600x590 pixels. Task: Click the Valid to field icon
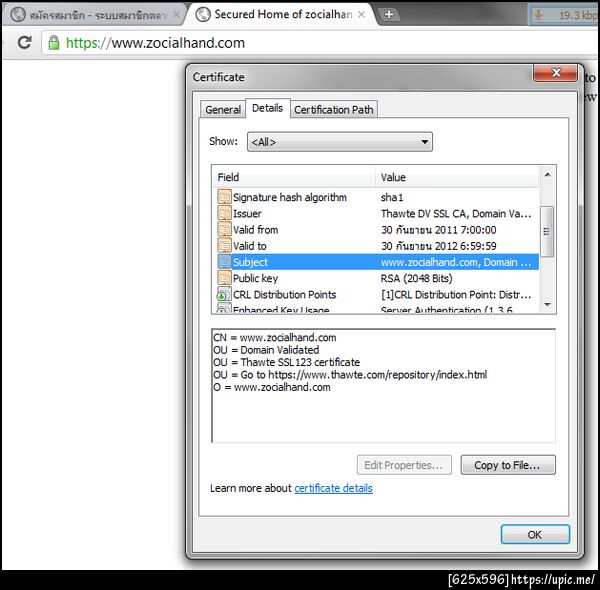click(x=224, y=245)
